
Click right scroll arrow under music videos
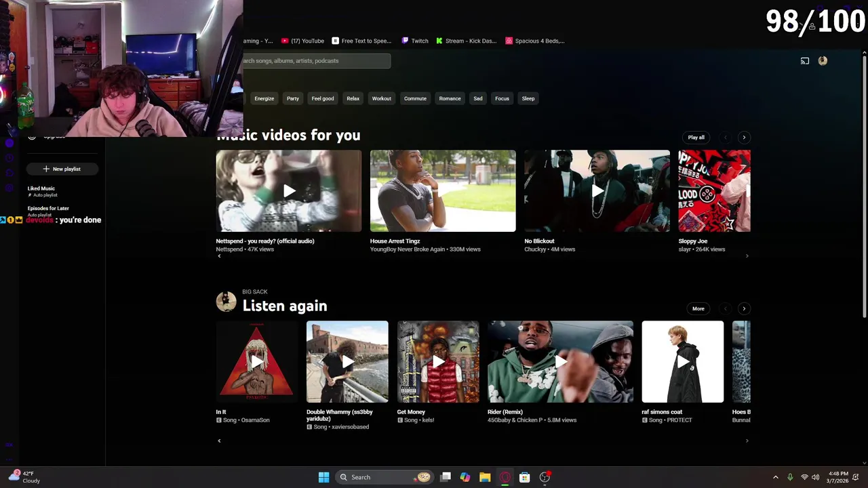tap(747, 256)
